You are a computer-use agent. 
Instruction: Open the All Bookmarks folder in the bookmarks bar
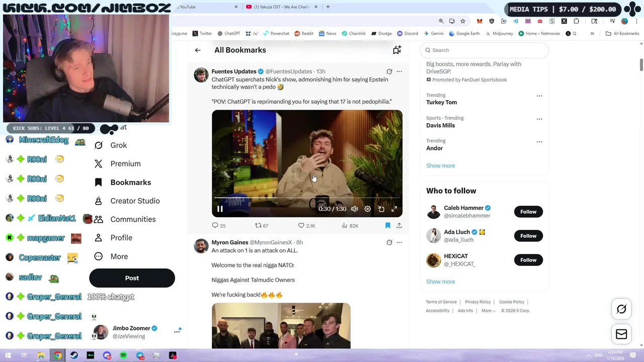622,34
